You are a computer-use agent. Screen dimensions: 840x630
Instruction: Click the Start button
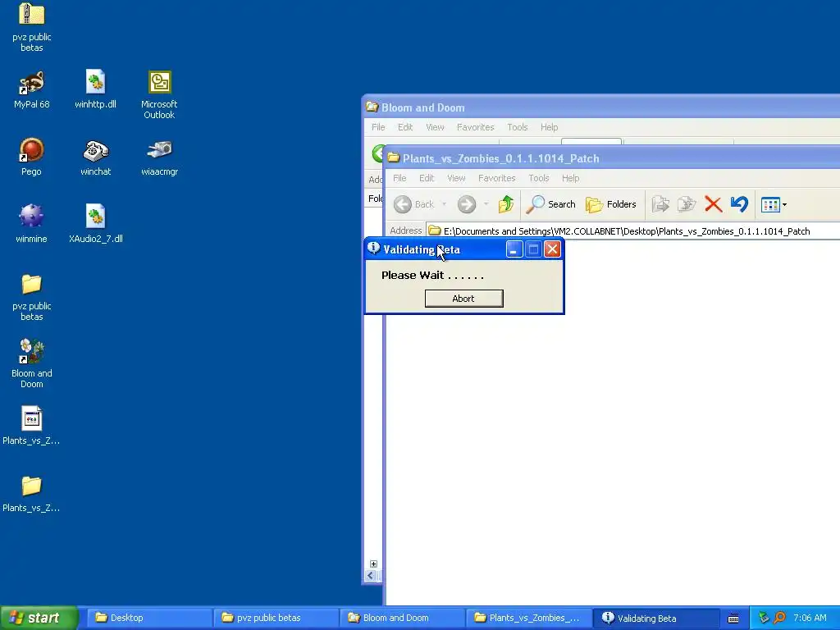39,618
